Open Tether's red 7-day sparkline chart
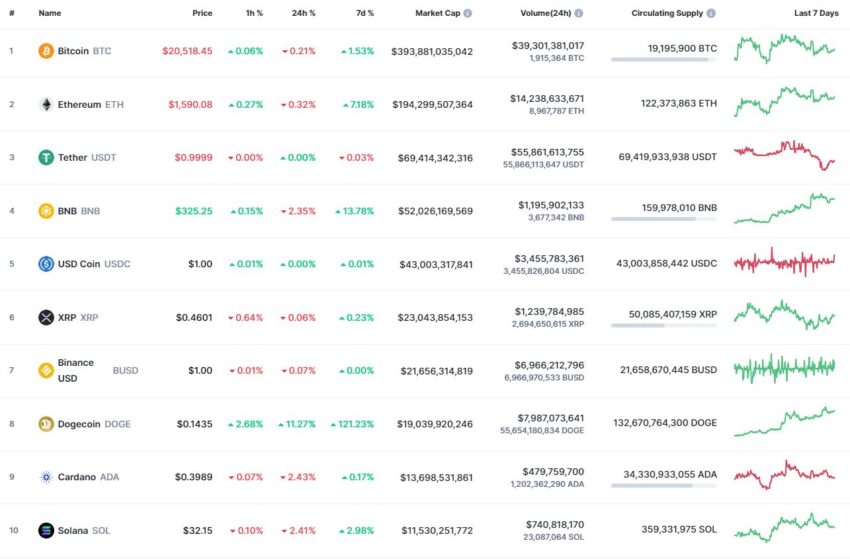The height and width of the screenshot is (559, 850). click(x=784, y=156)
